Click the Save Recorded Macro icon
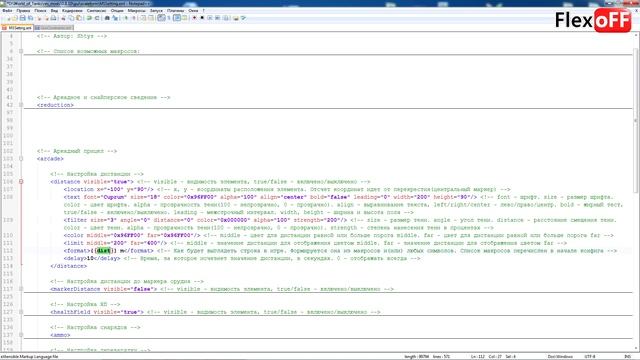This screenshot has width=640, height=360. pyautogui.click(x=226, y=18)
